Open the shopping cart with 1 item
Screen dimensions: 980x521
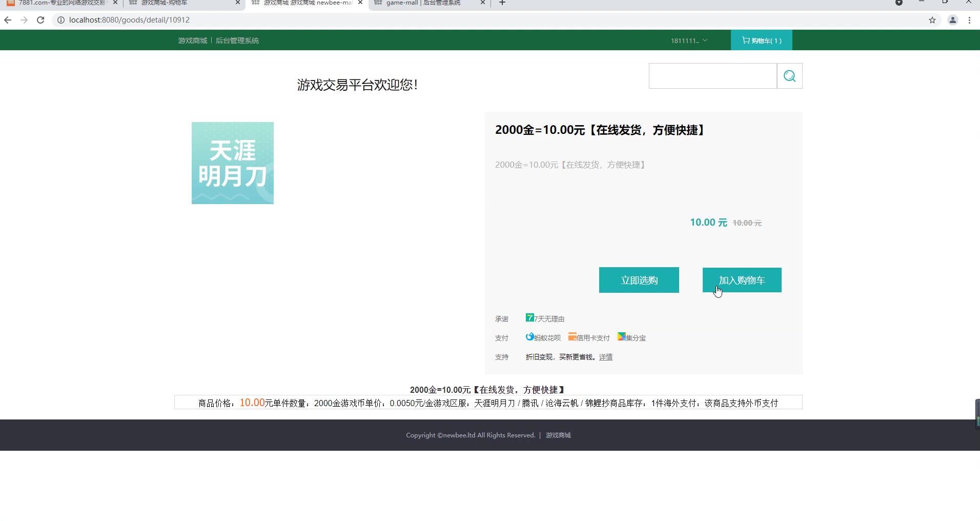coord(761,41)
